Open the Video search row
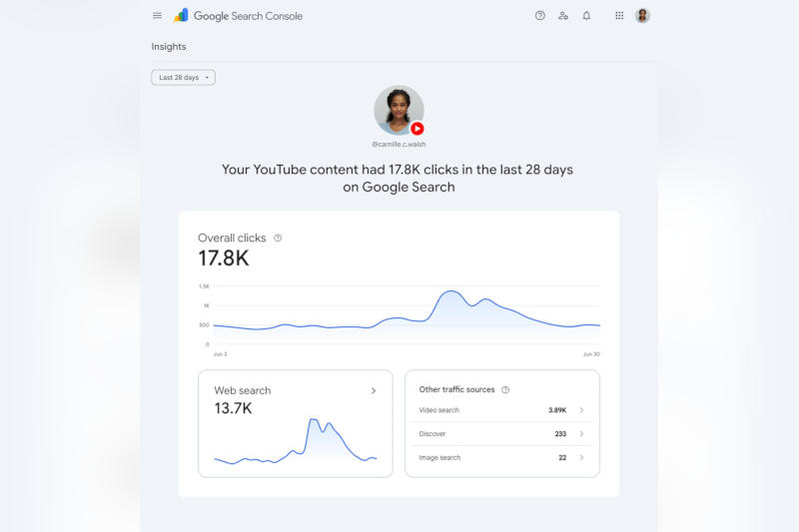The image size is (799, 532). pyautogui.click(x=502, y=410)
